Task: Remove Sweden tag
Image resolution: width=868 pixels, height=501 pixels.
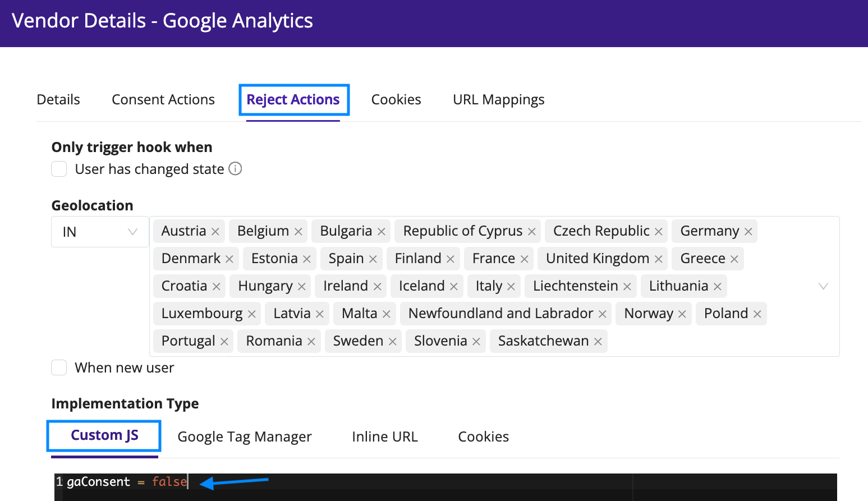Action: tap(393, 341)
